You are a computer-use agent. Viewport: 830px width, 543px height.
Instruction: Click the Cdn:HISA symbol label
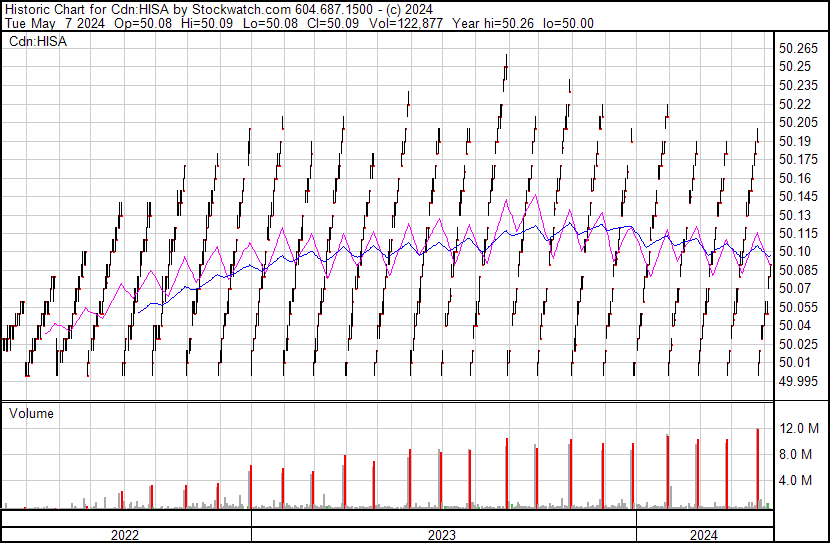click(x=38, y=41)
